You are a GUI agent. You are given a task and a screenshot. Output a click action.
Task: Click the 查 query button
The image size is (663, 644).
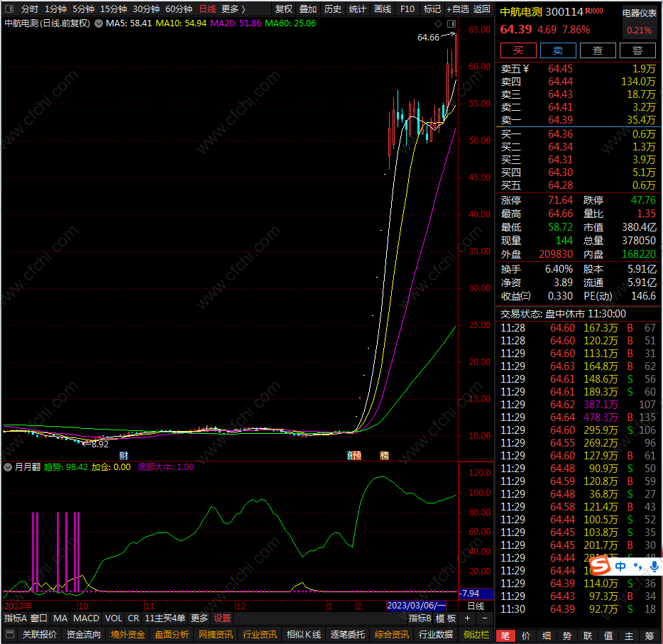598,50
